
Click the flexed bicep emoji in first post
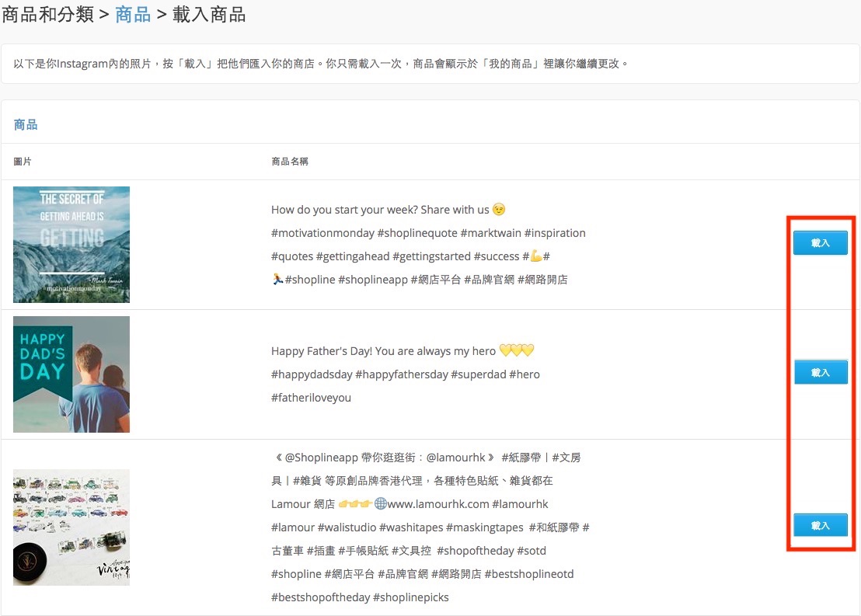(x=536, y=256)
